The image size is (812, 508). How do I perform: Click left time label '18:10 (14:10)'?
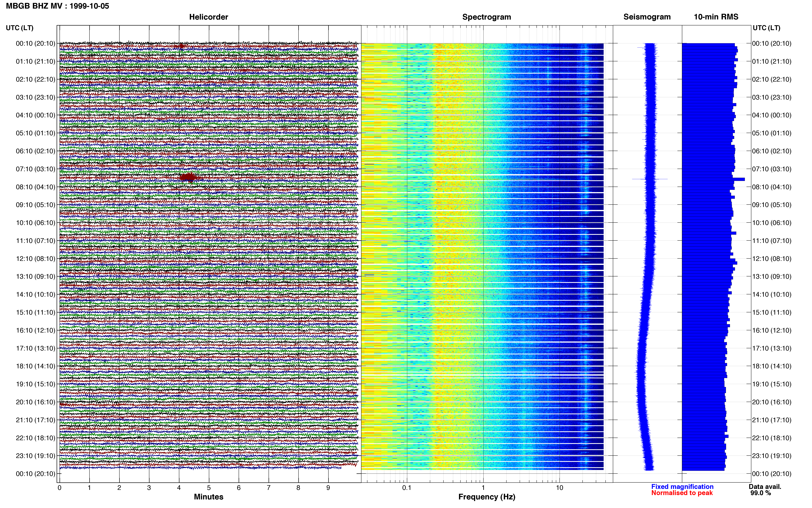pos(36,366)
